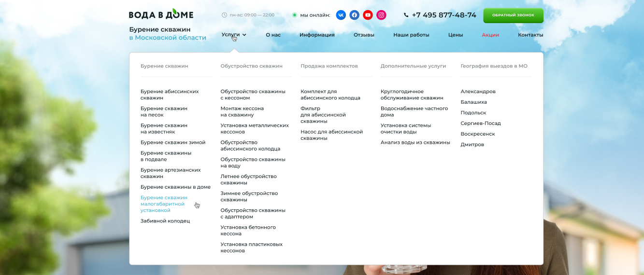Screen dimensions: 644x275
Task: Select the city Балашиха
Action: (x=473, y=102)
